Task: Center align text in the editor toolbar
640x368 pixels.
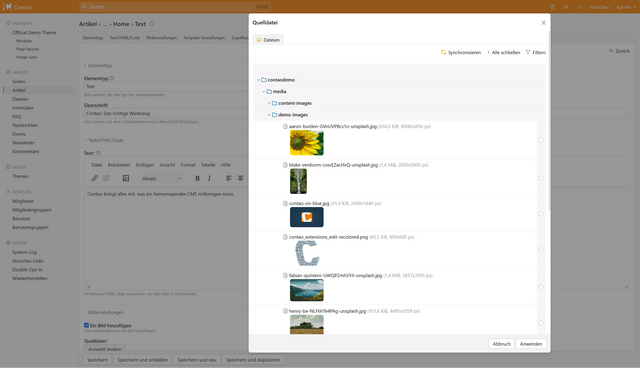Action: pyautogui.click(x=240, y=178)
